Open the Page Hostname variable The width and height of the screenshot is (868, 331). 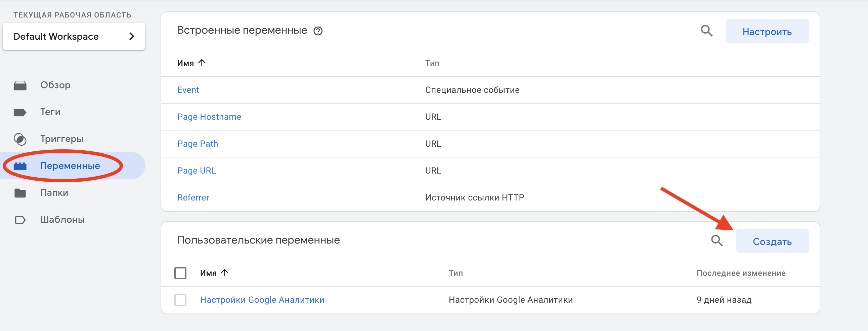click(209, 117)
